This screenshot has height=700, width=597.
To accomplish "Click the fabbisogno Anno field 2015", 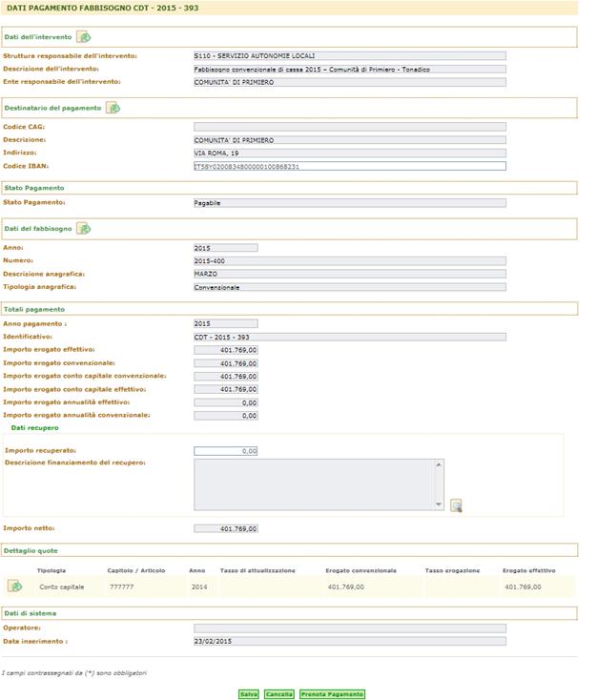I will (225, 248).
